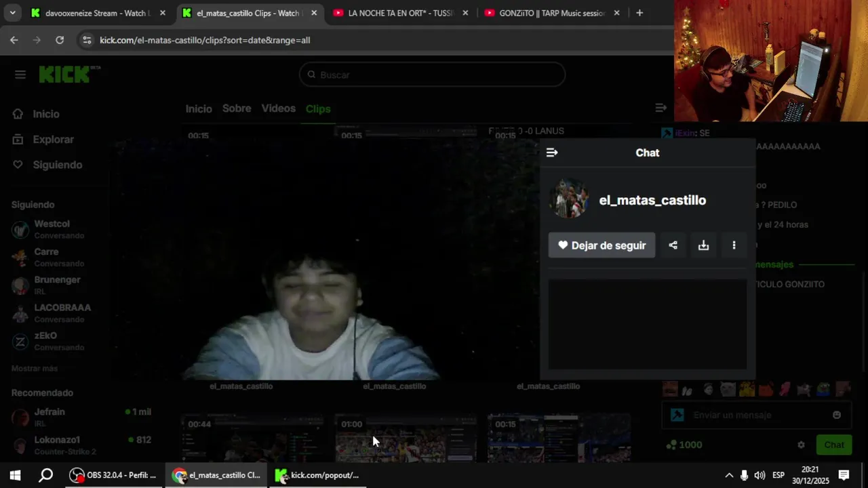Image resolution: width=868 pixels, height=488 pixels.
Task: Show hidden system tray icons
Action: pyautogui.click(x=729, y=475)
